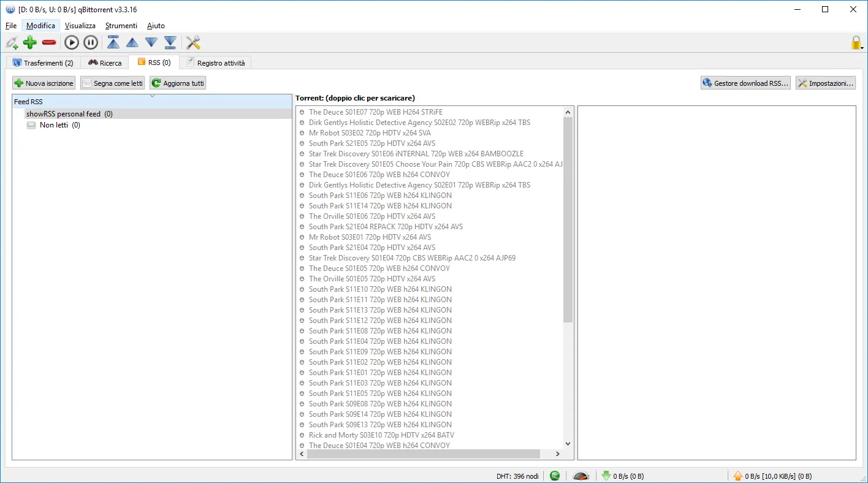Click upload speed 0 B/s [10,0 KiB/s] text
The width and height of the screenshot is (868, 483).
coord(779,476)
